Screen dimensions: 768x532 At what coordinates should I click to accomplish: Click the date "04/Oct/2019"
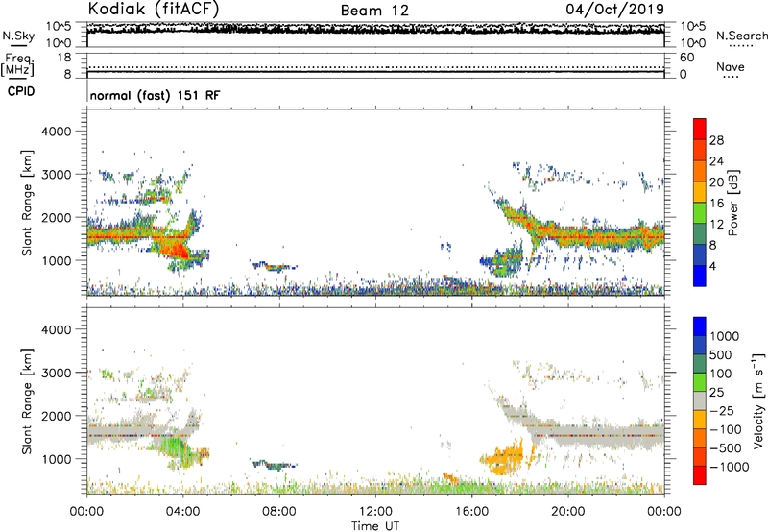point(615,10)
